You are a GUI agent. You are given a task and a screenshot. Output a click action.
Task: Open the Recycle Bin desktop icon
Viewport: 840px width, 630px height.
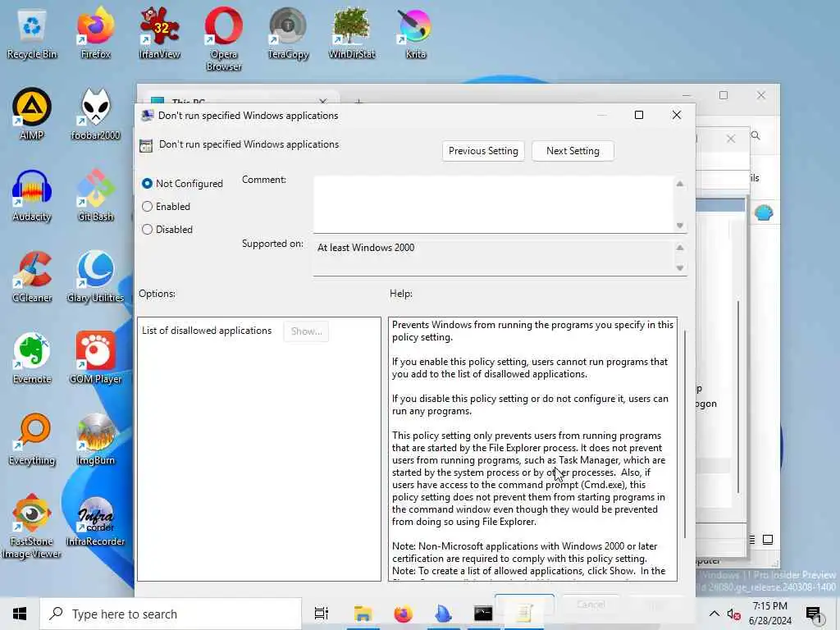[x=32, y=34]
